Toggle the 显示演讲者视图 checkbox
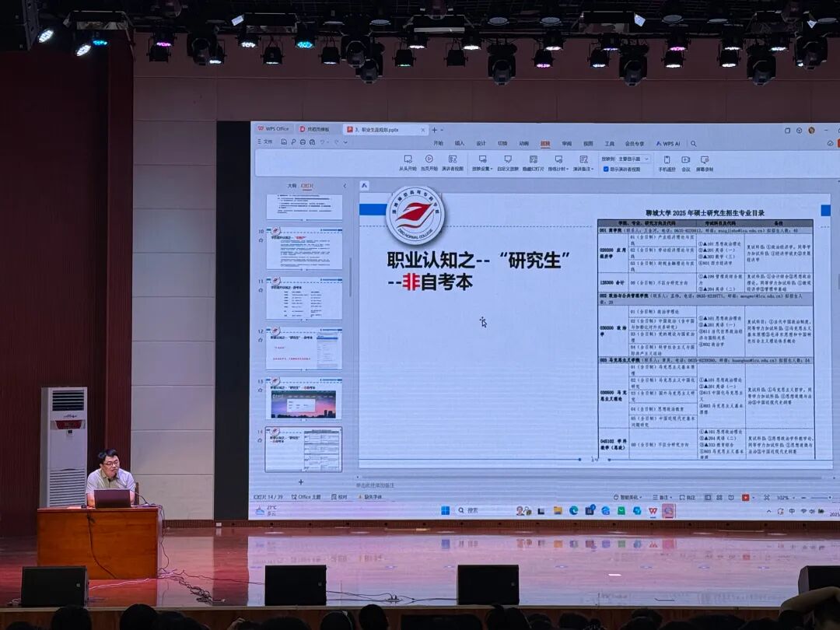The width and height of the screenshot is (840, 630). click(606, 169)
